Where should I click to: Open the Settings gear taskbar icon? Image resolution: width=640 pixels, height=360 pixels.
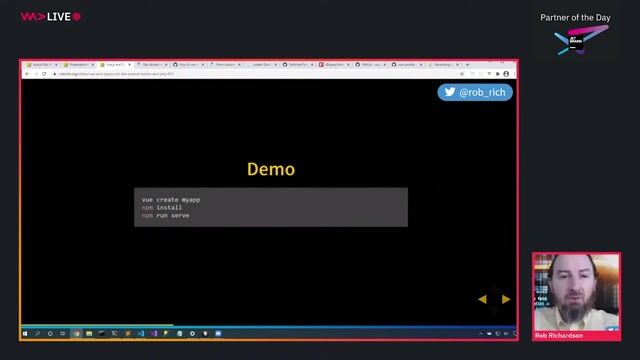coord(192,333)
